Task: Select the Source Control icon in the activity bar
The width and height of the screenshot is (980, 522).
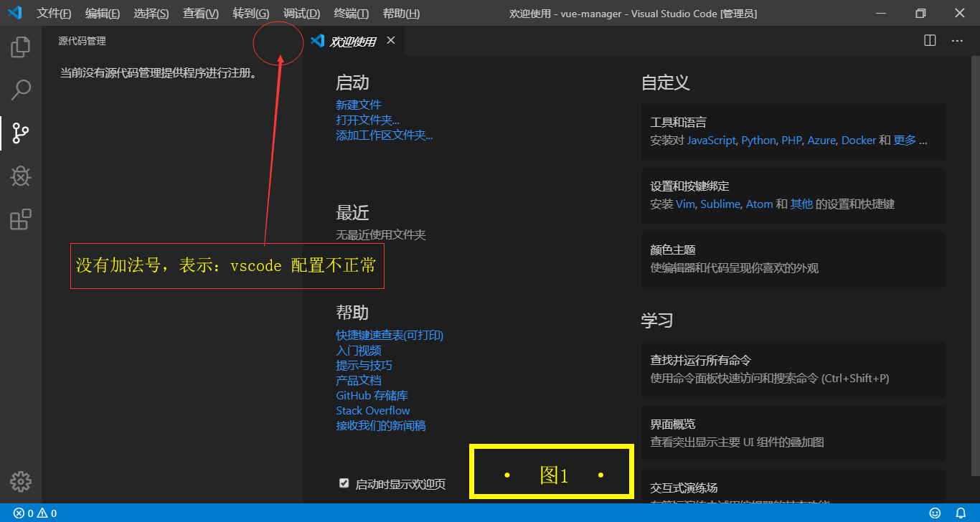Action: click(20, 133)
